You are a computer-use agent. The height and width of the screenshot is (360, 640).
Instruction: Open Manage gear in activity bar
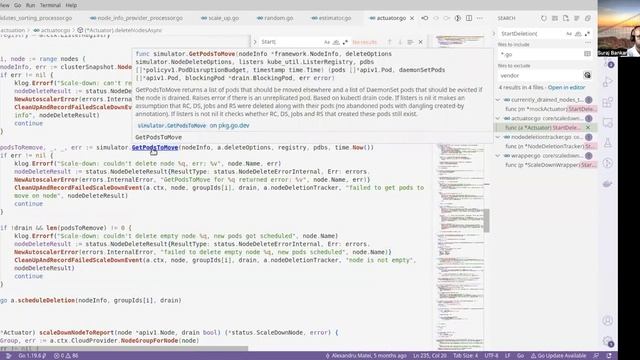coord(608,341)
